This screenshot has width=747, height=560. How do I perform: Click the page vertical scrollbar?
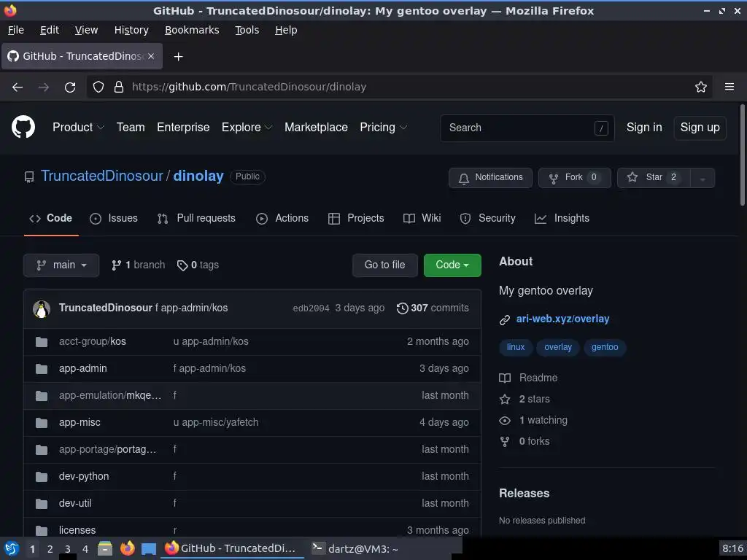(742, 155)
